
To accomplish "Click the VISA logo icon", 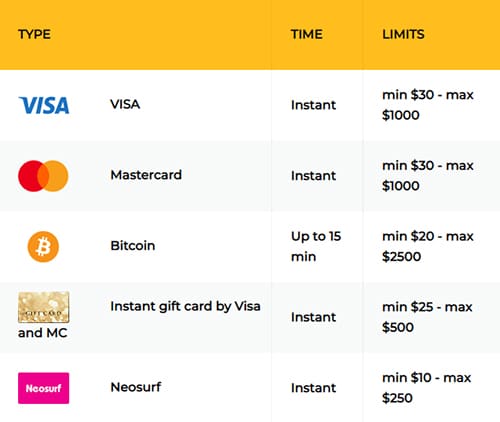I will 44,105.
